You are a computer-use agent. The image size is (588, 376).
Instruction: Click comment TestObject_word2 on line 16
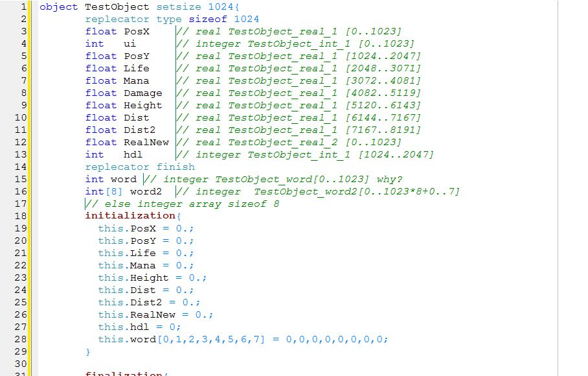tap(306, 192)
